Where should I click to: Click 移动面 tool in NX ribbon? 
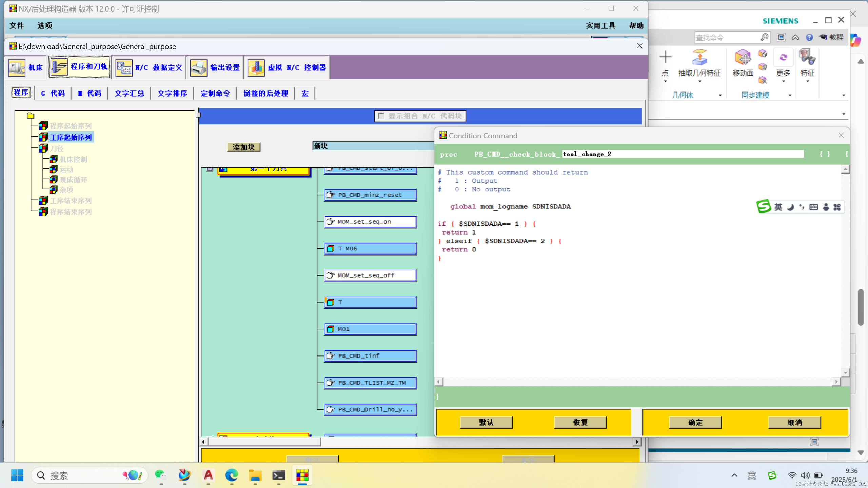[x=743, y=63]
